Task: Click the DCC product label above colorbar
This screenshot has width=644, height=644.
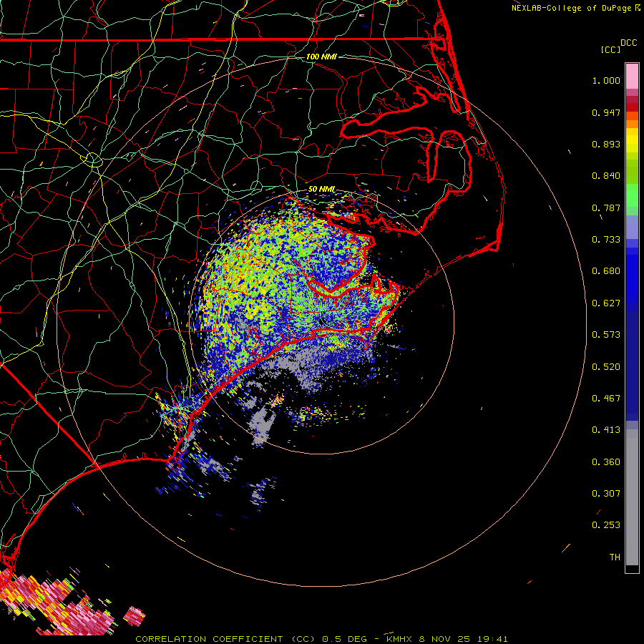Action: pos(628,43)
